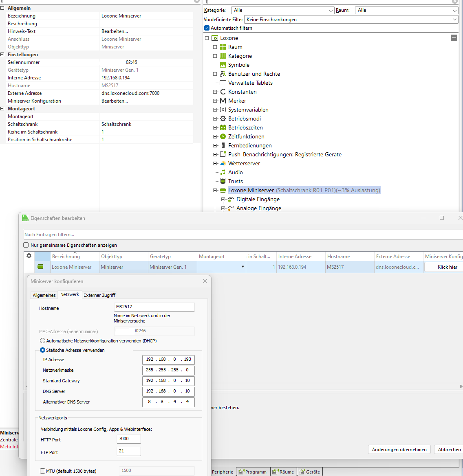
Task: Click the Räume tab icon
Action: click(x=275, y=472)
